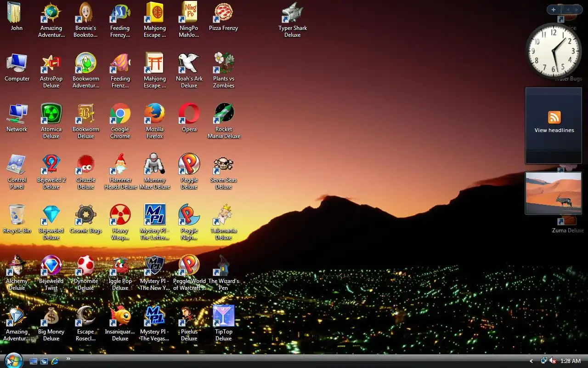
Task: Click the muted volume tray icon
Action: (553, 361)
